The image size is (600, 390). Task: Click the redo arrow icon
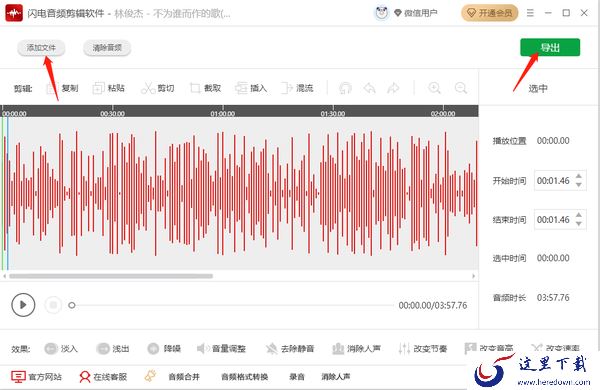[x=393, y=88]
